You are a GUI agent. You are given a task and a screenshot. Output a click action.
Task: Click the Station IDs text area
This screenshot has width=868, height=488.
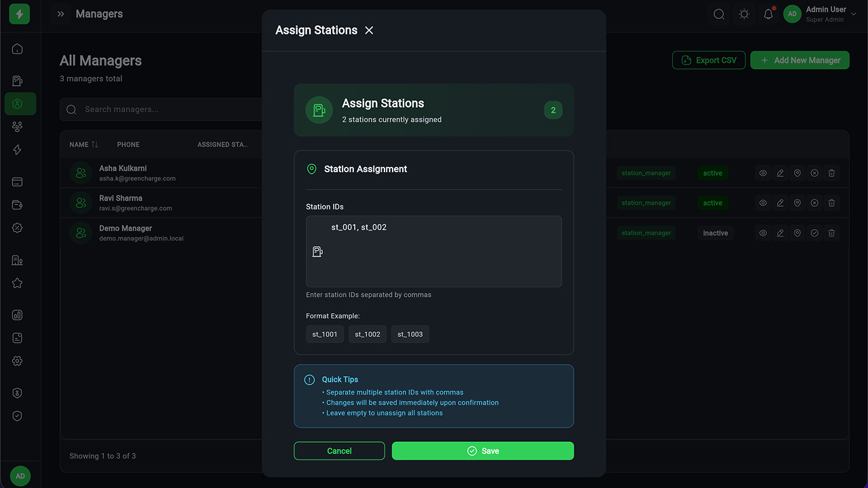[434, 251]
